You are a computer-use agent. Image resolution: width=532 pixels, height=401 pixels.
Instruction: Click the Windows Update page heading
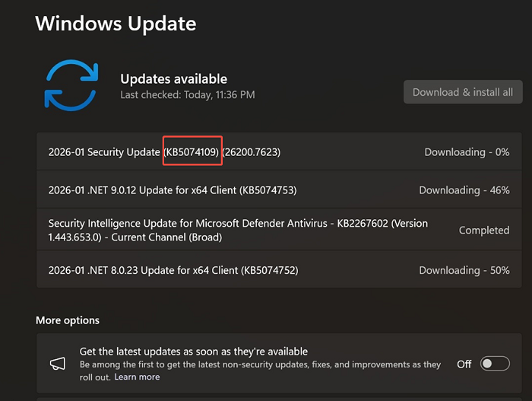coord(116,24)
